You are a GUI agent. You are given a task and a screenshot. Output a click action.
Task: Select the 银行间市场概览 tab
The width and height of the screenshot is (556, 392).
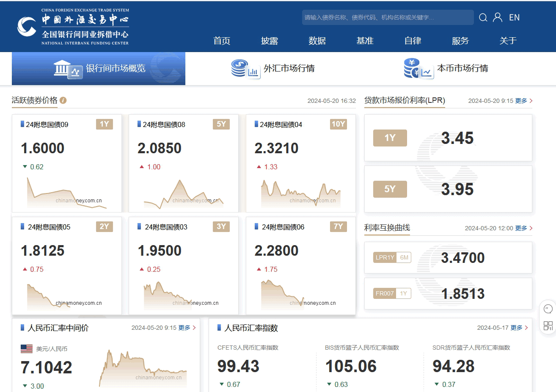pos(99,69)
